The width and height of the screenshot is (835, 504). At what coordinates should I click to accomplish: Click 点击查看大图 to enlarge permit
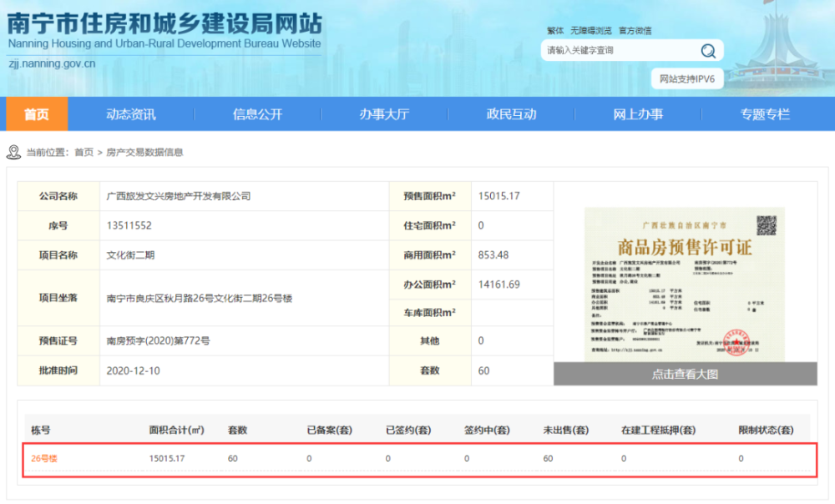685,374
